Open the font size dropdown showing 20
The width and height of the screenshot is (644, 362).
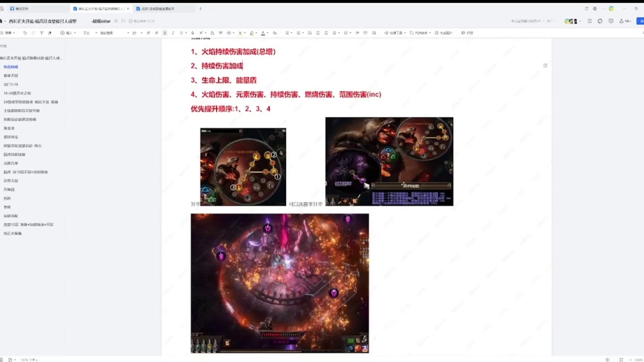point(137,33)
